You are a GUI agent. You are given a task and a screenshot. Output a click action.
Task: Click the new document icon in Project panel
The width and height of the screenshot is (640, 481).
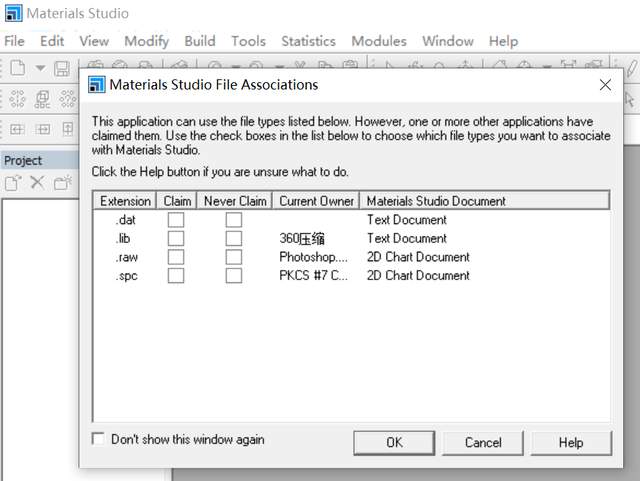pyautogui.click(x=13, y=183)
